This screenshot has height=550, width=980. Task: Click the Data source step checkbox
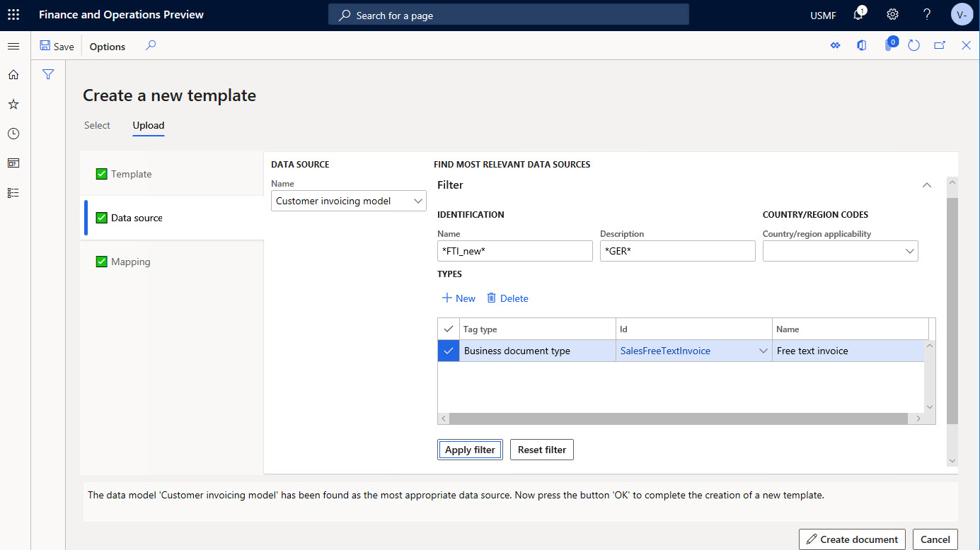[x=101, y=218]
